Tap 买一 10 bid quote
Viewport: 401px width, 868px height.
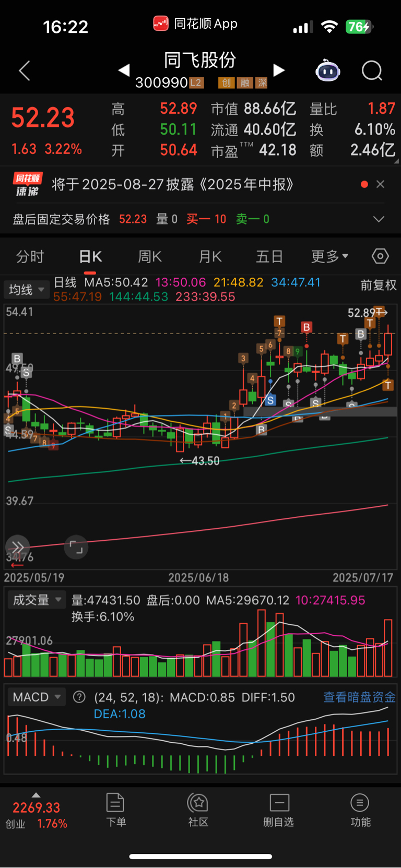(206, 219)
